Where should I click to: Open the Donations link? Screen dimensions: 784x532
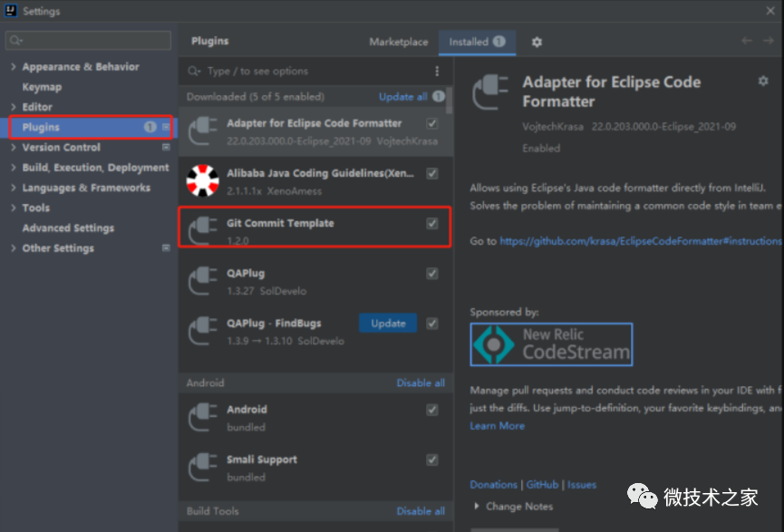click(x=493, y=485)
